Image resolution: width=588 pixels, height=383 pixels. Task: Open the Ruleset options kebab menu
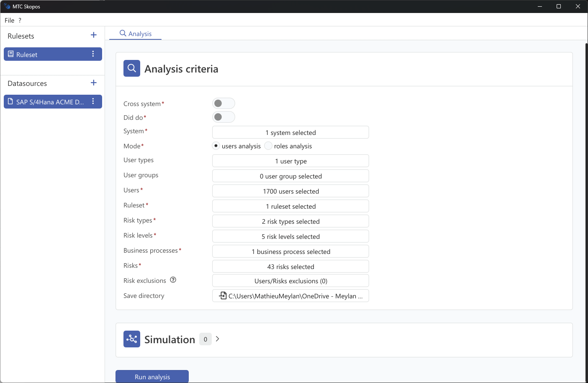coord(93,54)
